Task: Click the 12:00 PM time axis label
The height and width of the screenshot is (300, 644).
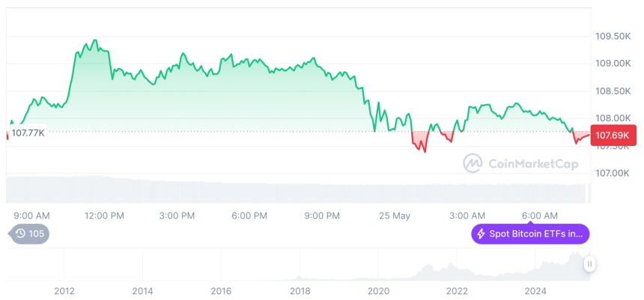Action: click(104, 215)
